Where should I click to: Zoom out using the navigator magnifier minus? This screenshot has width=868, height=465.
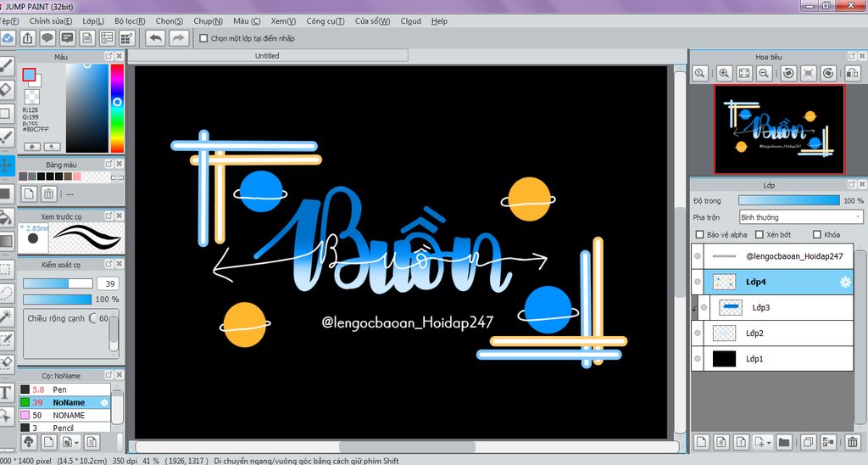[x=765, y=73]
